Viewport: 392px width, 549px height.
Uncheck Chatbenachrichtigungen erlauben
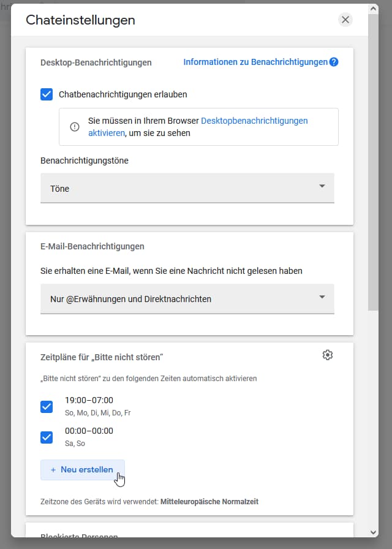[47, 94]
